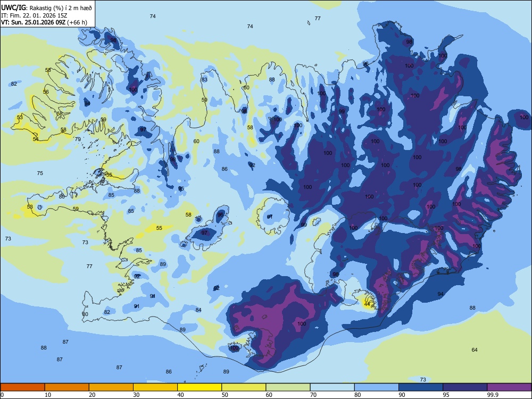Screen dimensions: 532x399
Task: Click the '10' legend scale label
Action: coord(48,395)
